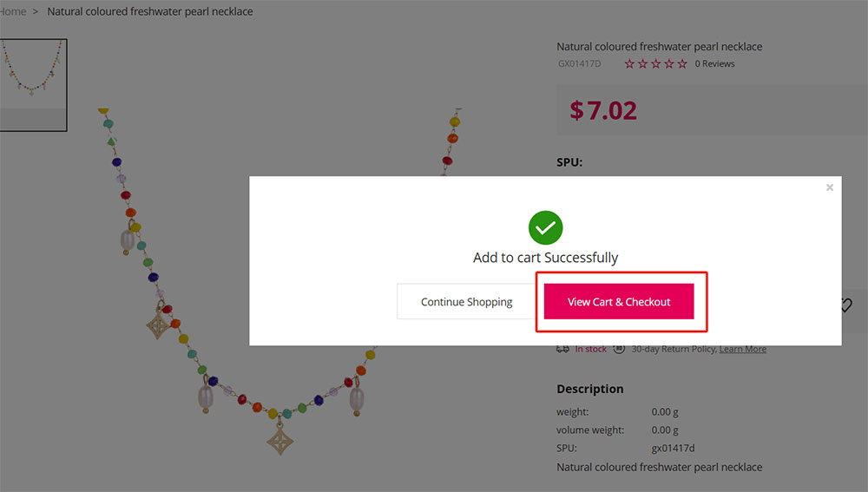
Task: Click View Cart & Checkout button
Action: [x=619, y=302]
